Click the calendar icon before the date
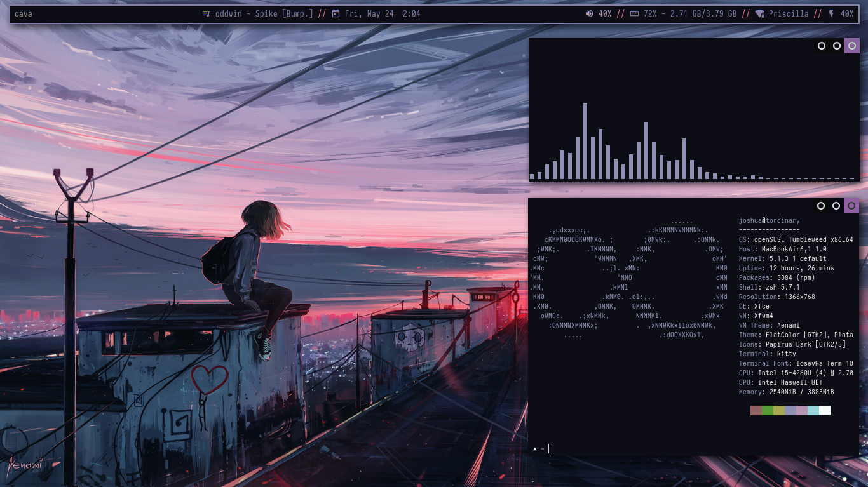Image resolution: width=868 pixels, height=487 pixels. [336, 13]
